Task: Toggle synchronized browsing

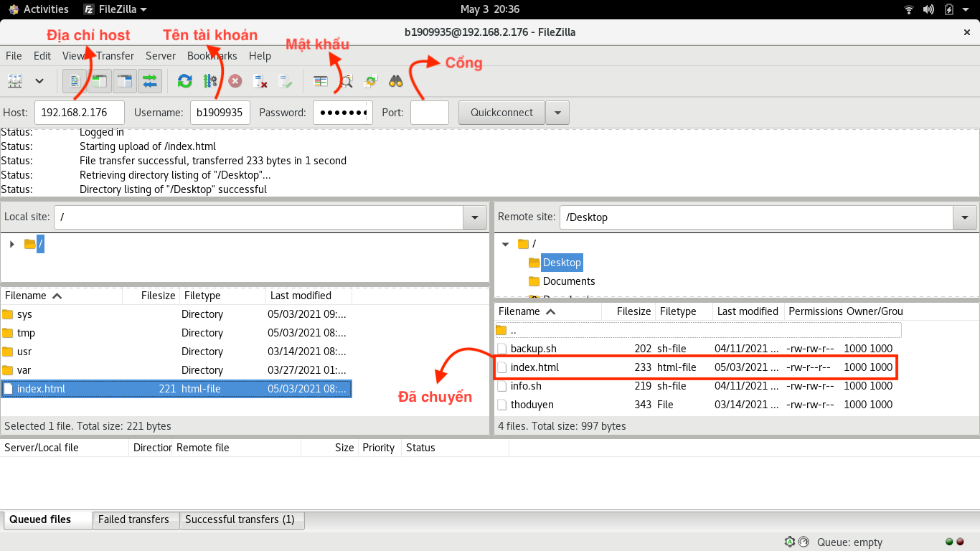Action: pos(371,81)
